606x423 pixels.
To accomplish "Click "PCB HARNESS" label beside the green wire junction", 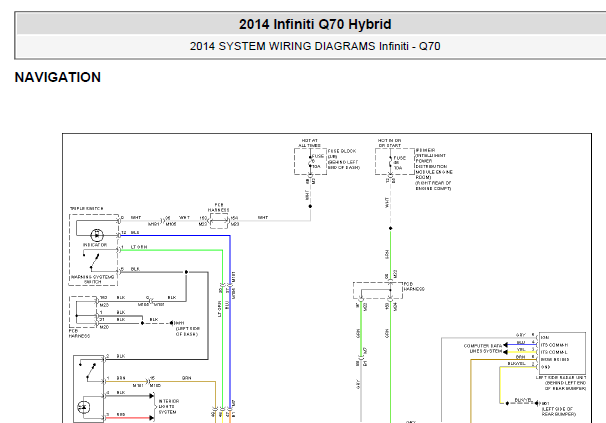I will pyautogui.click(x=414, y=287).
